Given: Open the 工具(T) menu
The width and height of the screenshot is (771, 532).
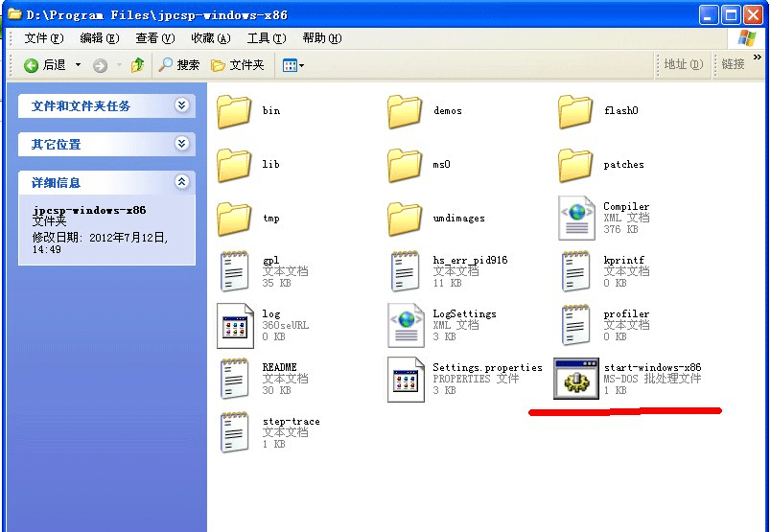Looking at the screenshot, I should pos(266,38).
